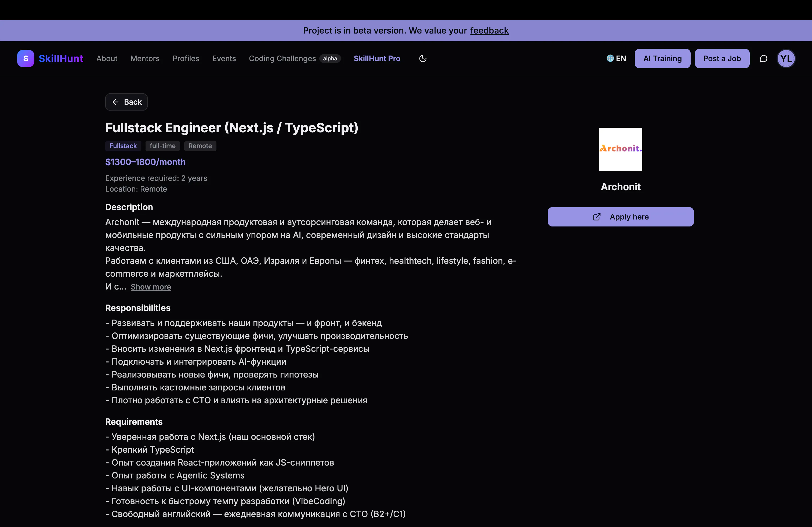
Task: Open the feedback link in banner
Action: pos(489,31)
